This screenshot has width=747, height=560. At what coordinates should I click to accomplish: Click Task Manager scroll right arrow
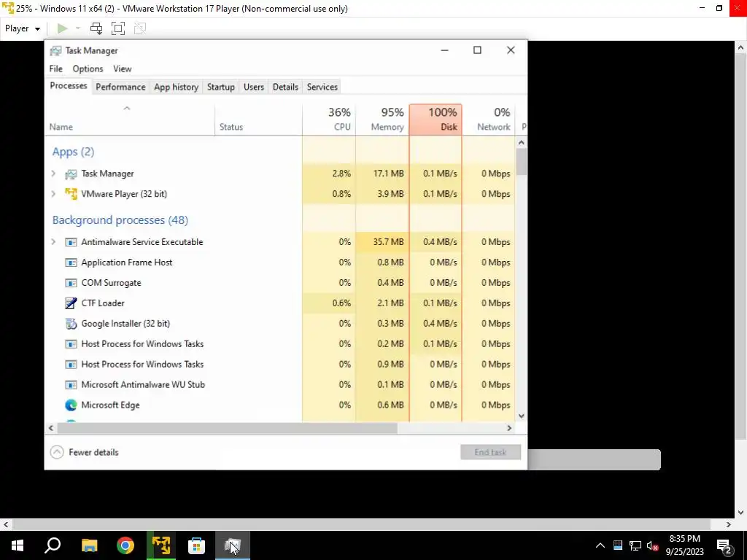coord(508,428)
